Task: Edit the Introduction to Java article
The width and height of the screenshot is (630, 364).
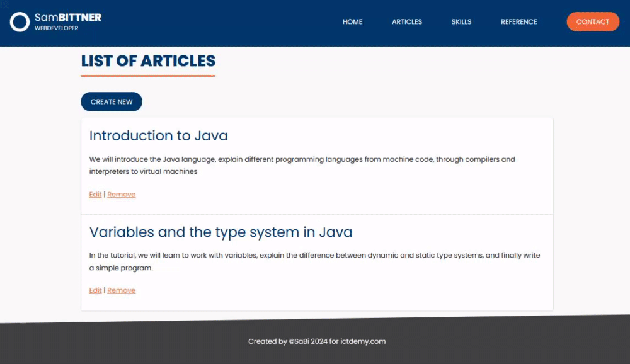Action: pos(95,194)
